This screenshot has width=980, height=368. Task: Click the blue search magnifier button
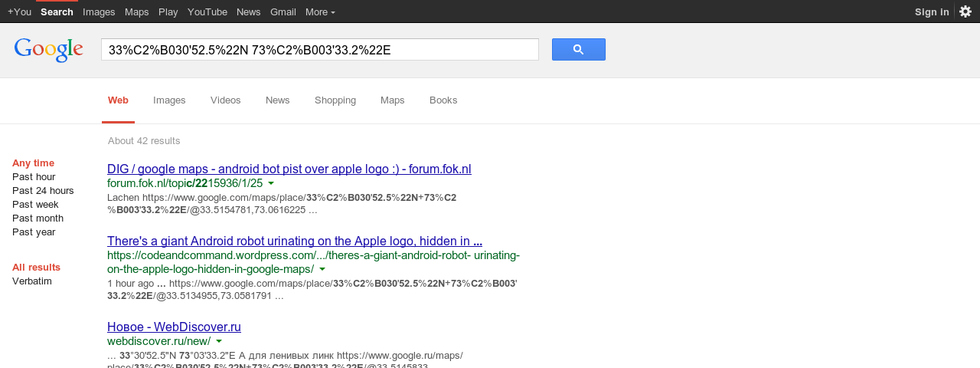(x=578, y=49)
